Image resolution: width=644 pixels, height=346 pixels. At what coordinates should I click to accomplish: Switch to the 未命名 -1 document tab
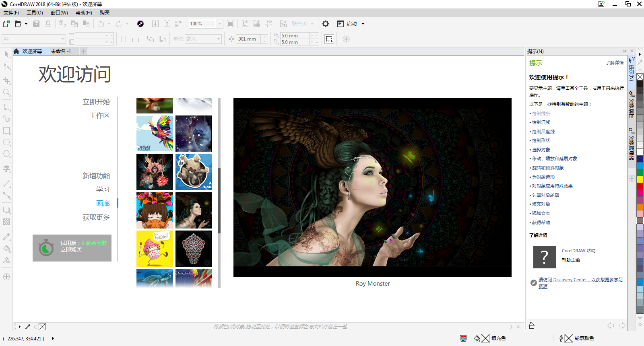point(61,51)
